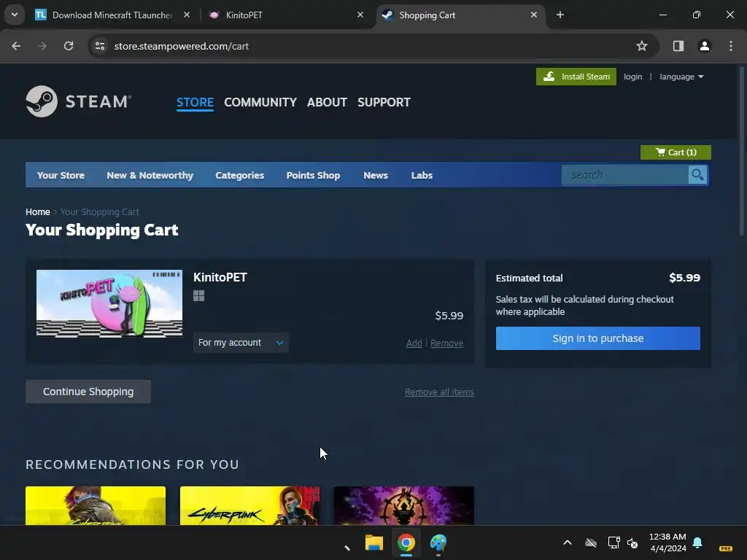Open a new browser tab

tap(560, 15)
